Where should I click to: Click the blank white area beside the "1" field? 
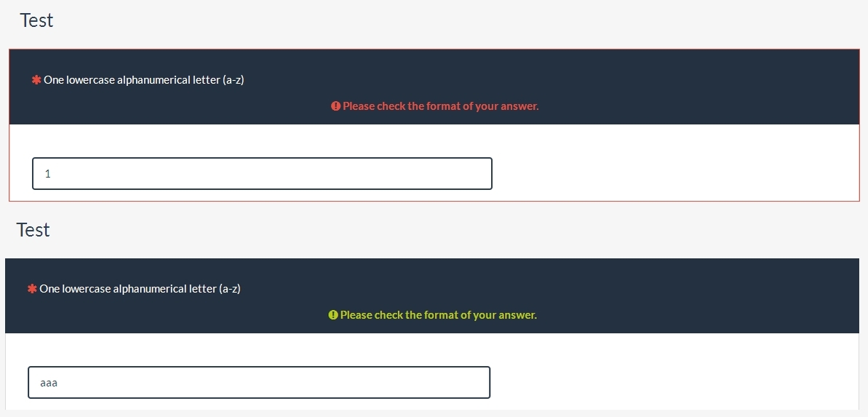(669, 174)
